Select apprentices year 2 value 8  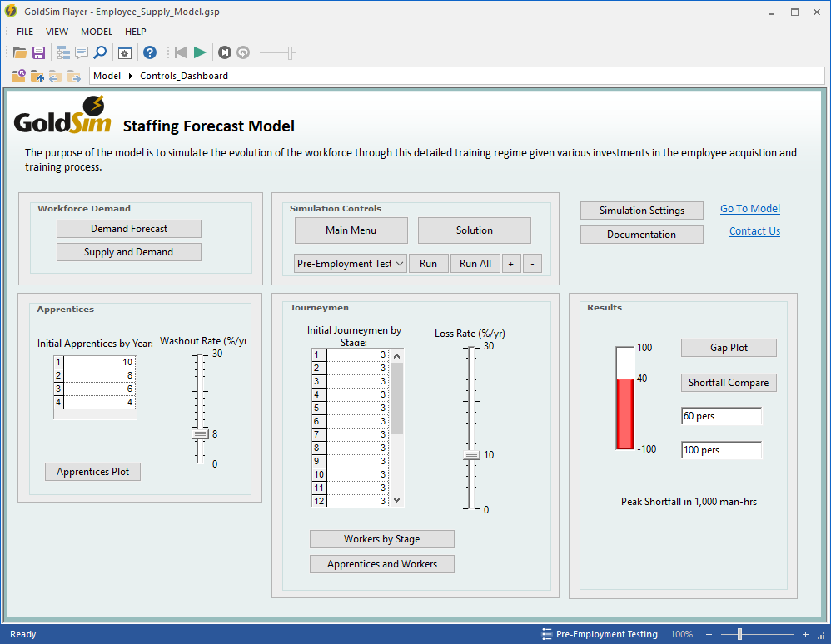click(x=99, y=375)
